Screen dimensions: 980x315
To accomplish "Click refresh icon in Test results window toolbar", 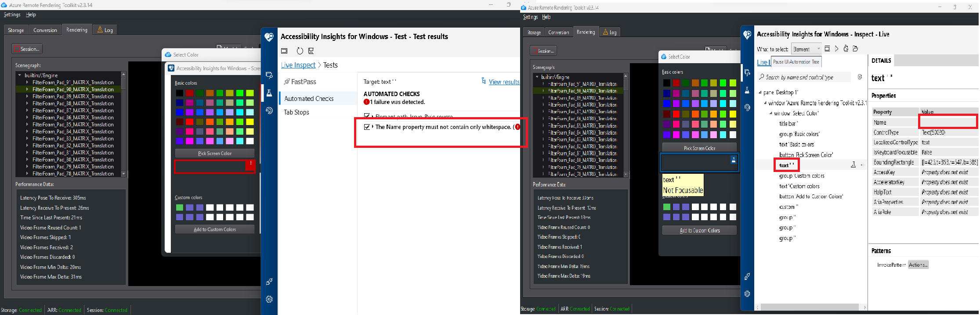I will tap(300, 51).
